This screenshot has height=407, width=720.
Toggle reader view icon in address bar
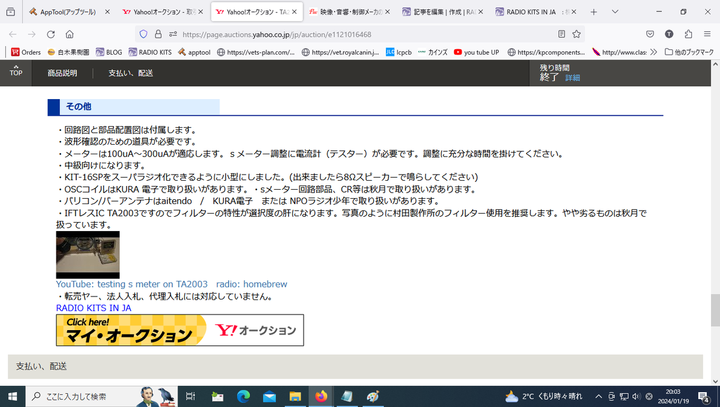click(561, 34)
